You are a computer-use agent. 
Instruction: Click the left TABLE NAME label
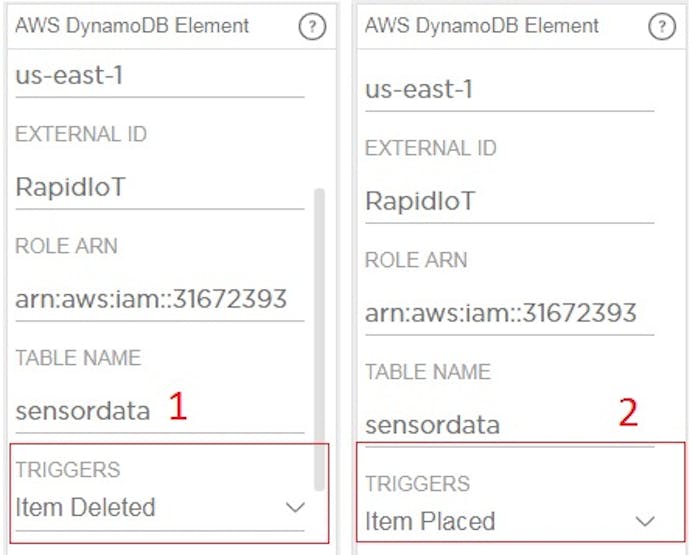tap(78, 358)
